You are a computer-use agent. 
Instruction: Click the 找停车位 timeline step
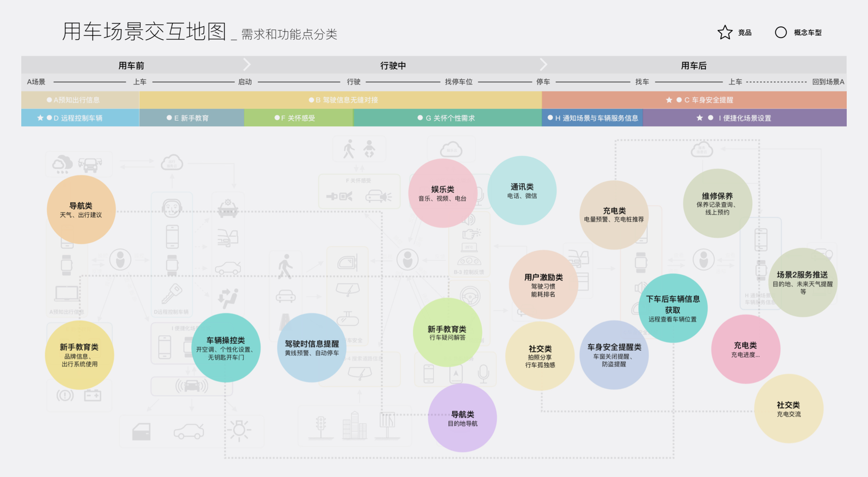tap(459, 82)
